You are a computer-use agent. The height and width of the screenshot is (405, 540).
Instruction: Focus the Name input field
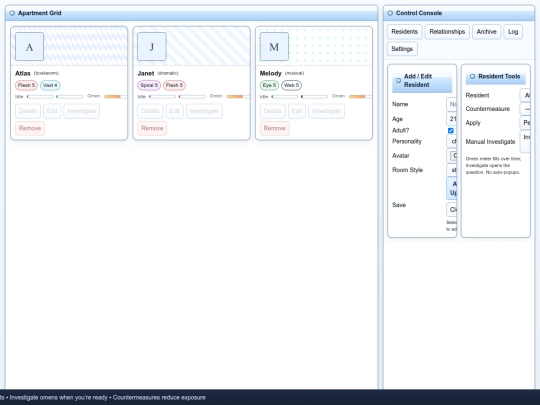tap(452, 104)
